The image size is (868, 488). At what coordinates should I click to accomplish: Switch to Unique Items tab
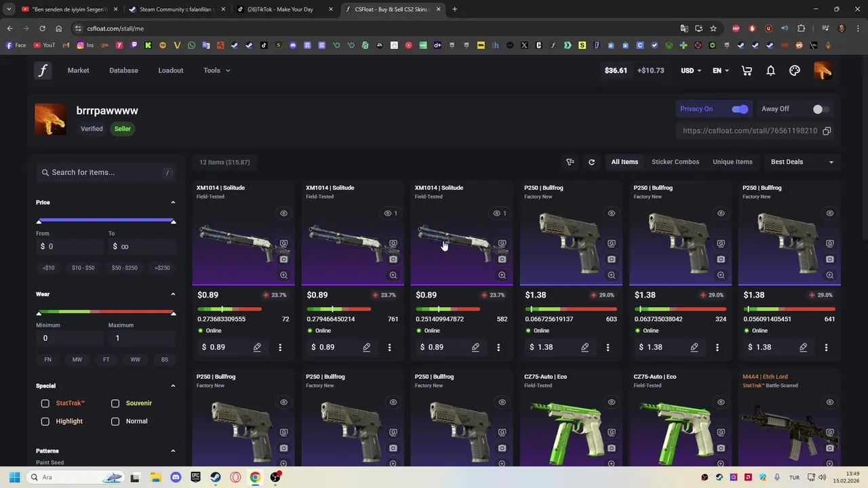pos(732,162)
